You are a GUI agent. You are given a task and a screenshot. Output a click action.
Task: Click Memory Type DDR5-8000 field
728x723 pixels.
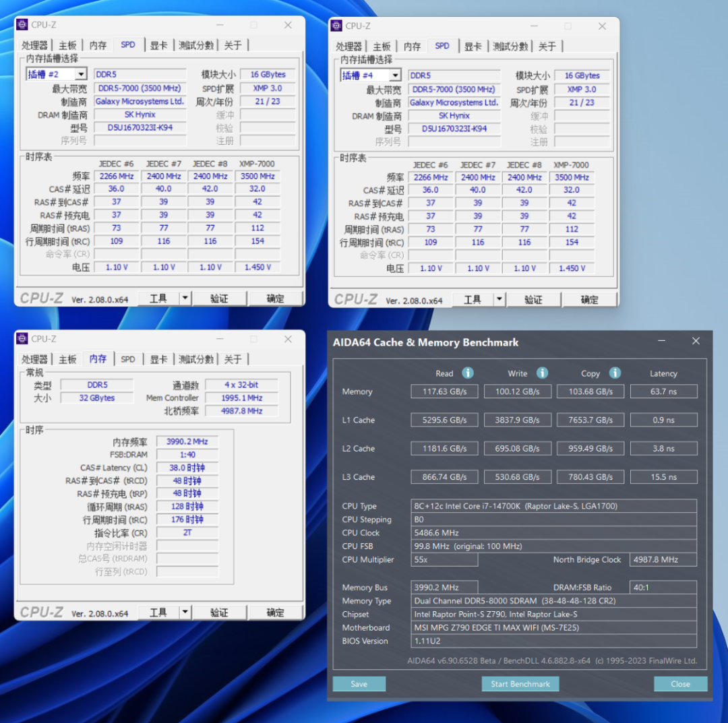point(553,600)
